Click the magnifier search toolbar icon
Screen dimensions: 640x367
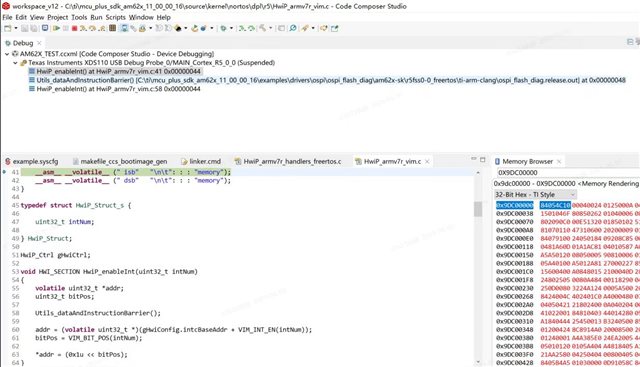click(x=293, y=28)
